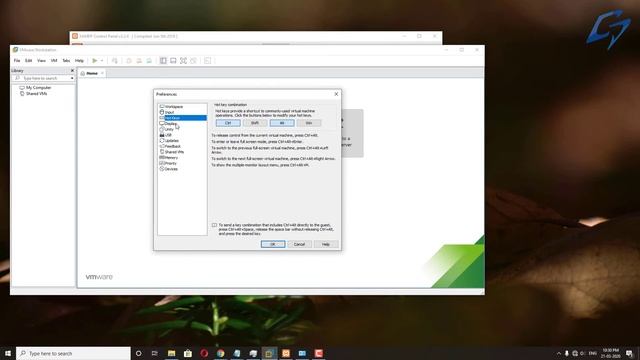Select Devices in Preferences list
The height and width of the screenshot is (360, 640).
click(171, 169)
